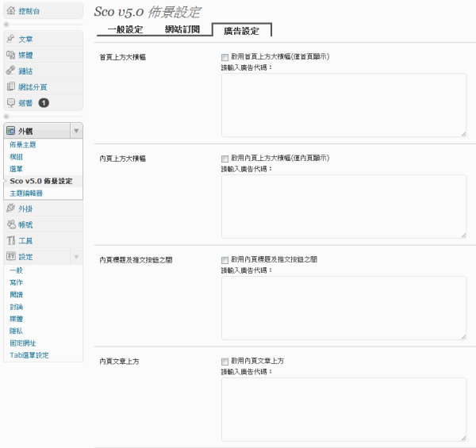Click in the 內頁上方大橫幅 ad code textarea
This screenshot has height=448, width=476.
click(x=344, y=206)
